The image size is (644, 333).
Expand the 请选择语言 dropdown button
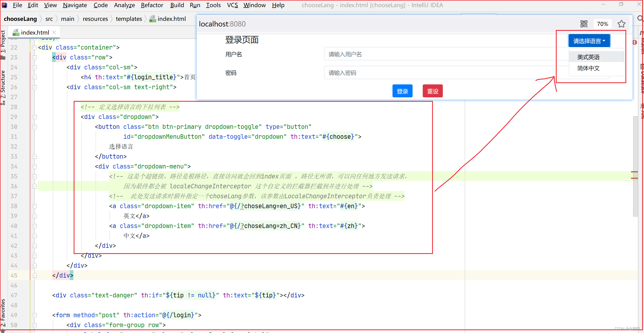pyautogui.click(x=589, y=41)
